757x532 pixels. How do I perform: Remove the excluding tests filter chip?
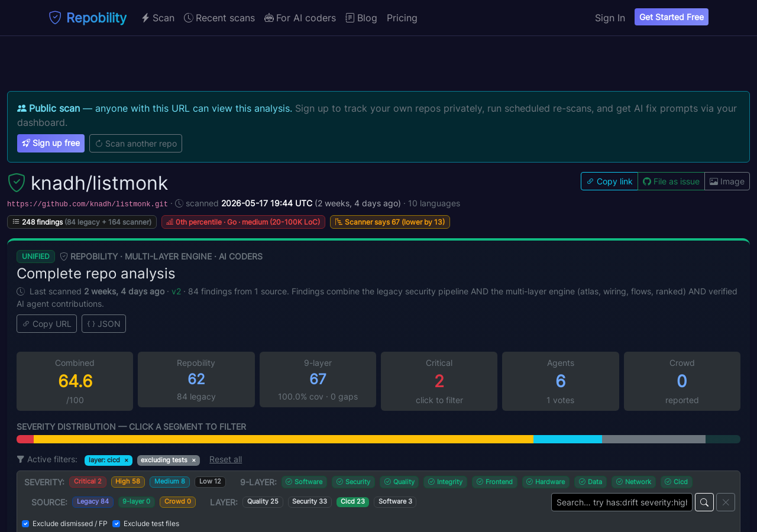(x=193, y=460)
